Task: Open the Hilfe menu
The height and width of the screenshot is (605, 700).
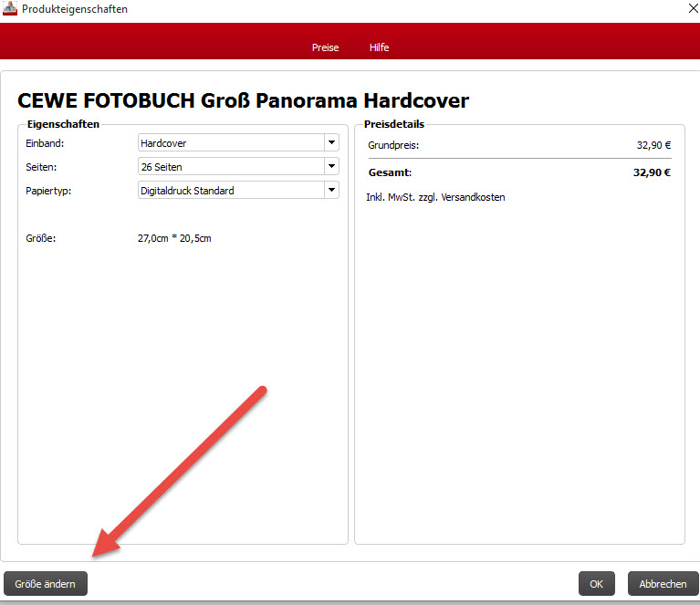Action: (379, 47)
